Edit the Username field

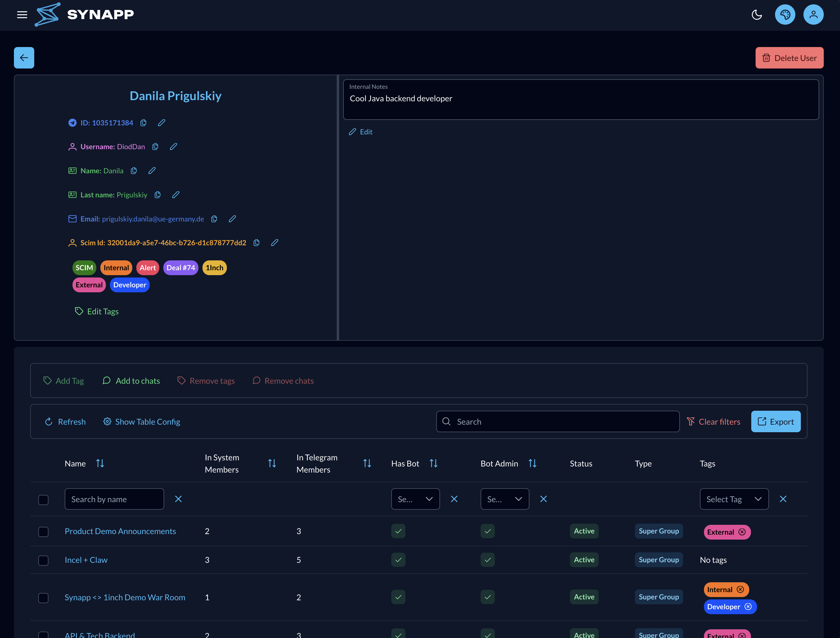coord(173,147)
